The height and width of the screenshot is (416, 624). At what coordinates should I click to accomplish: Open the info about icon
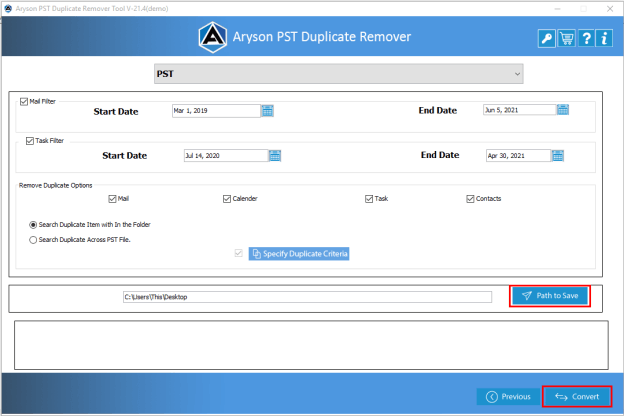(604, 39)
